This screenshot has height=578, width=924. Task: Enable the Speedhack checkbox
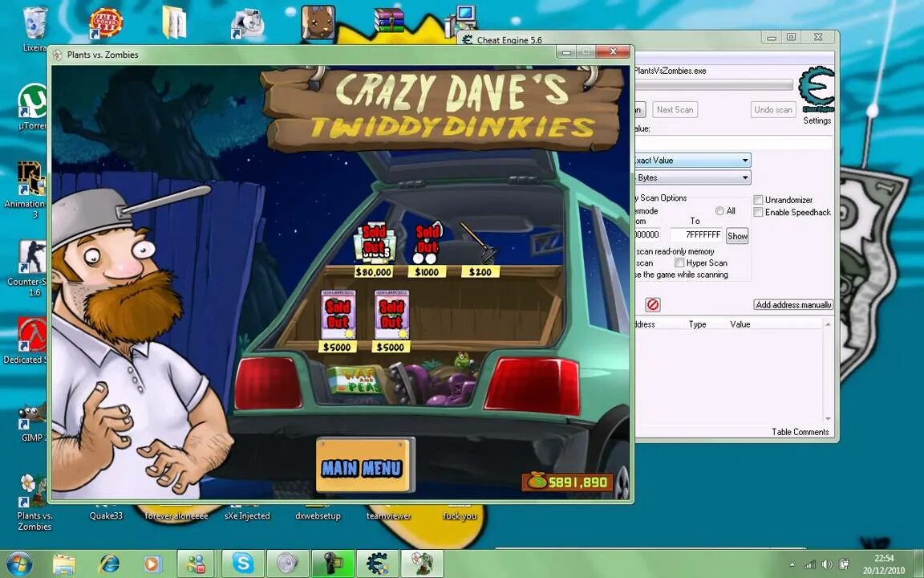tap(759, 212)
